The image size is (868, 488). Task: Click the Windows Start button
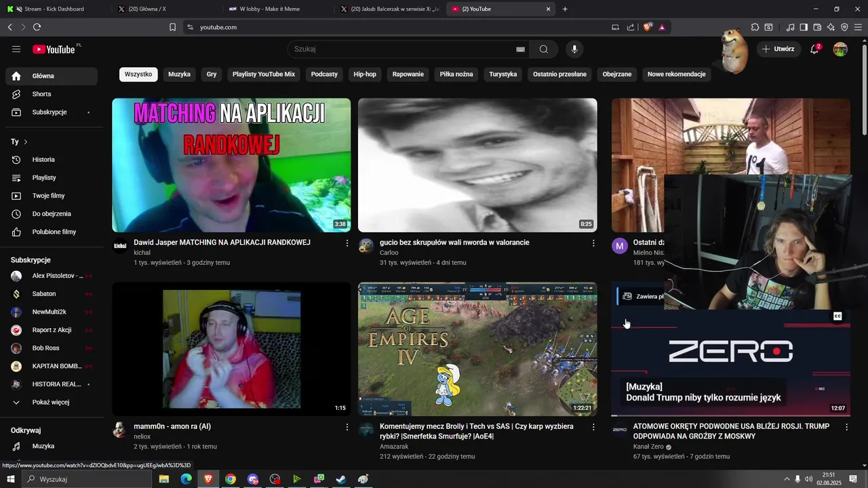click(x=10, y=479)
